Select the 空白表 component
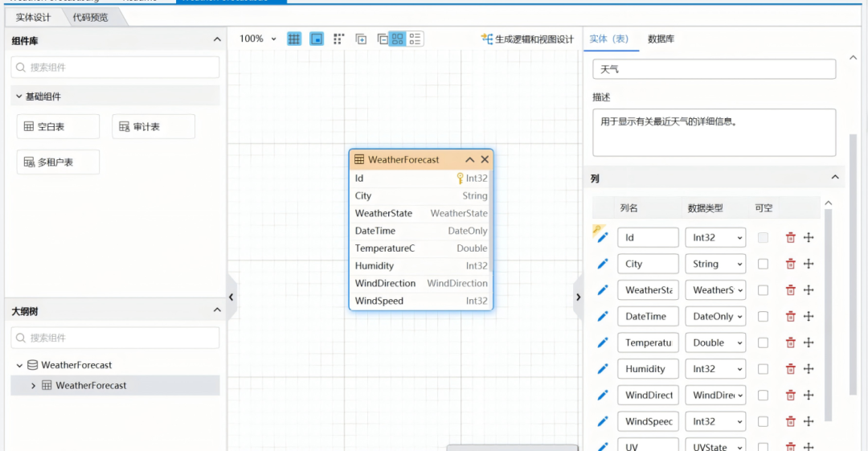Viewport: 868px width, 451px height. (x=58, y=127)
